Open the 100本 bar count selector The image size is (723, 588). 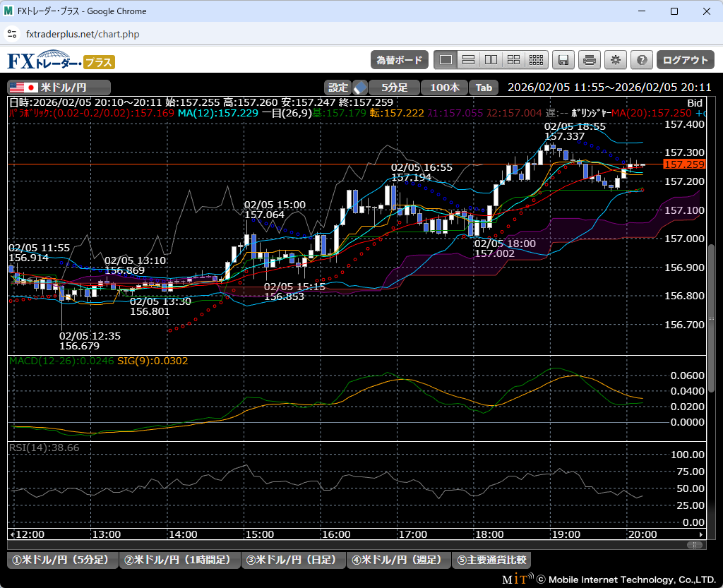pos(444,88)
